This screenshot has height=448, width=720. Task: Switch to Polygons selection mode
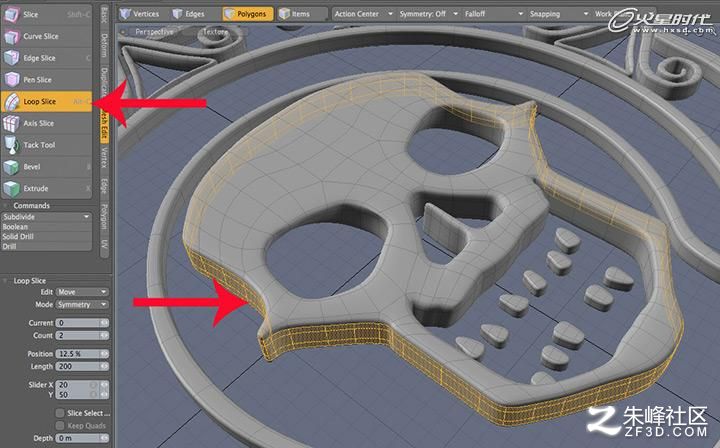coord(248,14)
